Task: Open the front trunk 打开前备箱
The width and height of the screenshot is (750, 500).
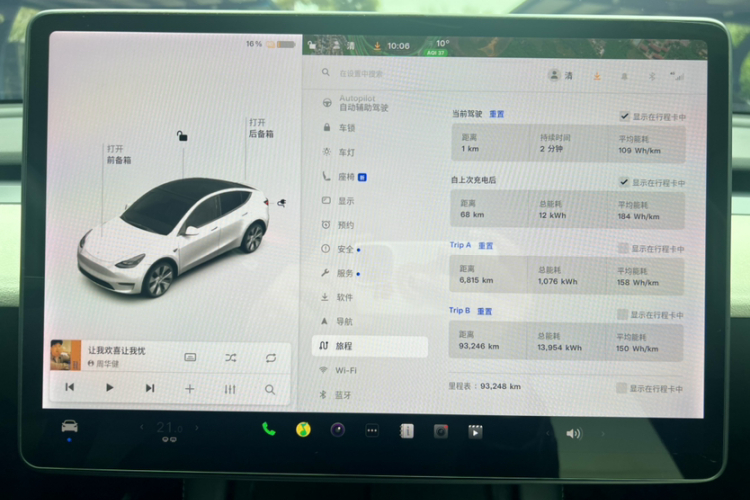Action: [x=119, y=154]
